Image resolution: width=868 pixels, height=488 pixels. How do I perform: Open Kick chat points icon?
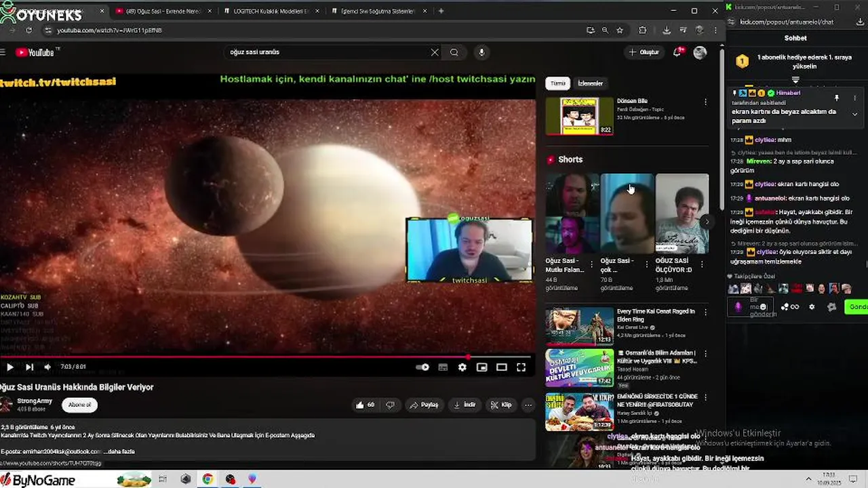click(790, 307)
